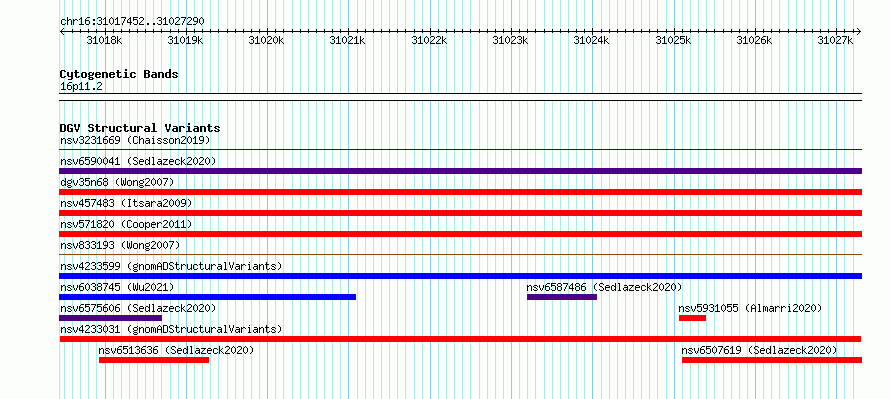Screen dimensions: 890x399
Task: Select the nsv6590041 purple variant bar
Action: pyautogui.click(x=460, y=171)
